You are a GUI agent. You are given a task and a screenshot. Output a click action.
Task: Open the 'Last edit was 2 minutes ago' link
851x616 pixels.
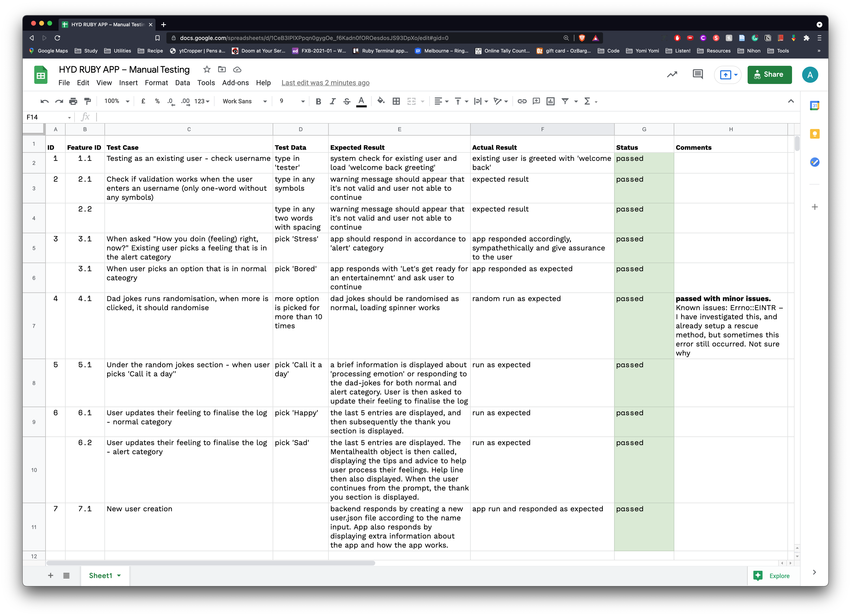325,83
